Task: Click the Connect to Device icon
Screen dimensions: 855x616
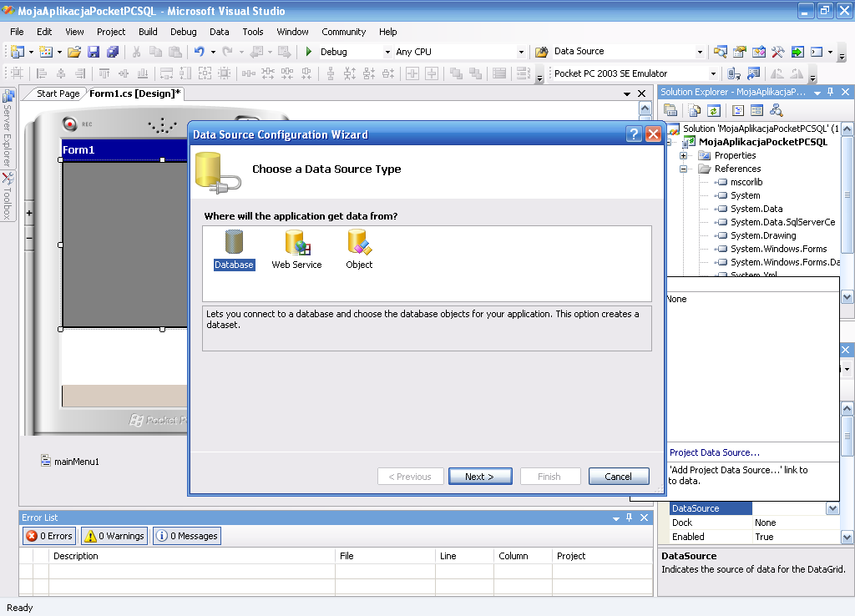Action: coord(734,73)
